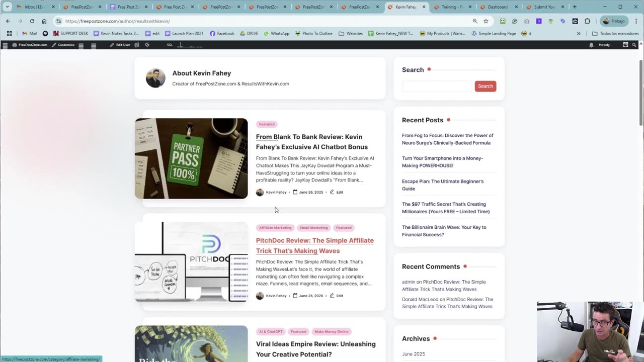
Task: Click Kevin Fahey's author avatar photo
Action: click(155, 78)
